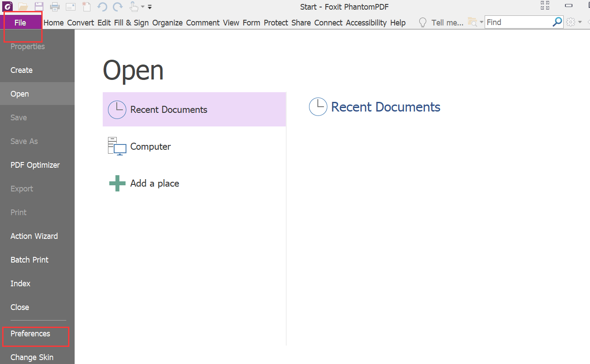Click the open folder quick-access icon
The image size is (590, 364).
click(23, 7)
